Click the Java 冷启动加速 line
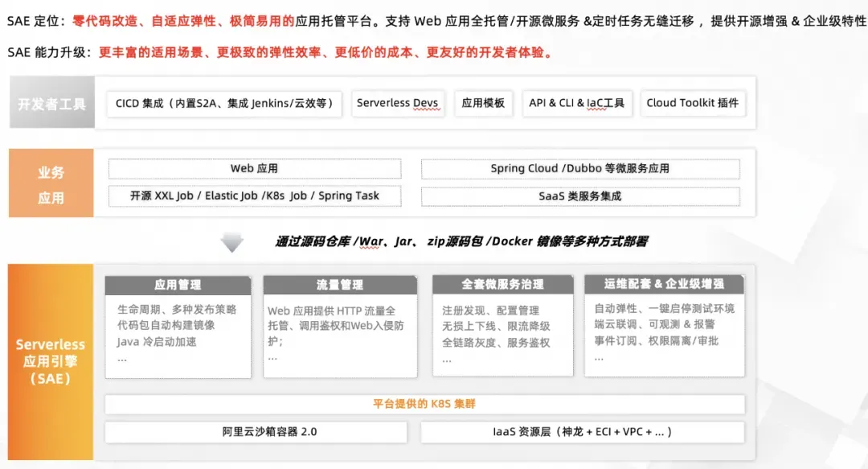This screenshot has height=469, width=868. point(157,342)
